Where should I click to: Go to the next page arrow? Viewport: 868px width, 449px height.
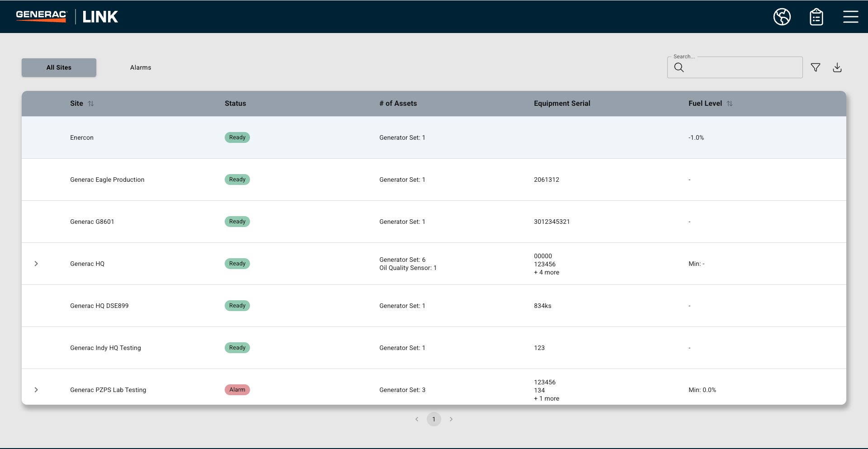coord(451,419)
